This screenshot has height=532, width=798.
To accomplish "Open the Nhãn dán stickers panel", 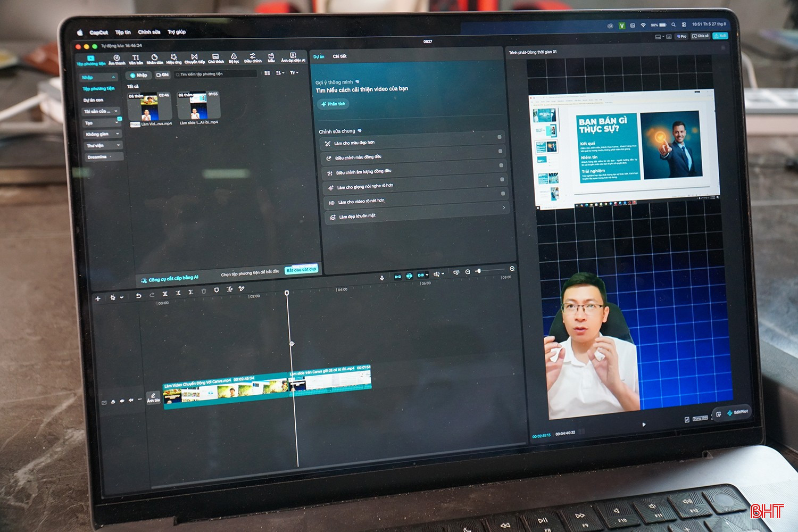I will tap(155, 59).
